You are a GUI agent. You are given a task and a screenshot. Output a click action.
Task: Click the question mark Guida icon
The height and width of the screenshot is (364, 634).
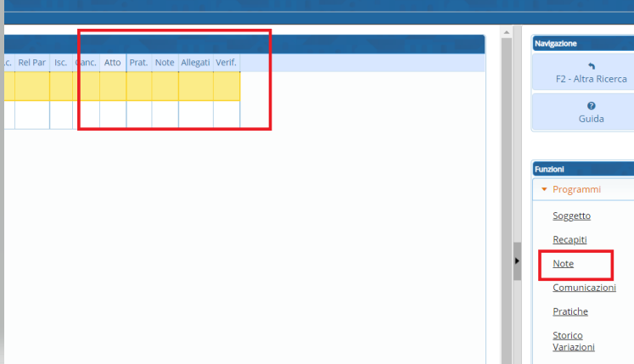point(591,106)
